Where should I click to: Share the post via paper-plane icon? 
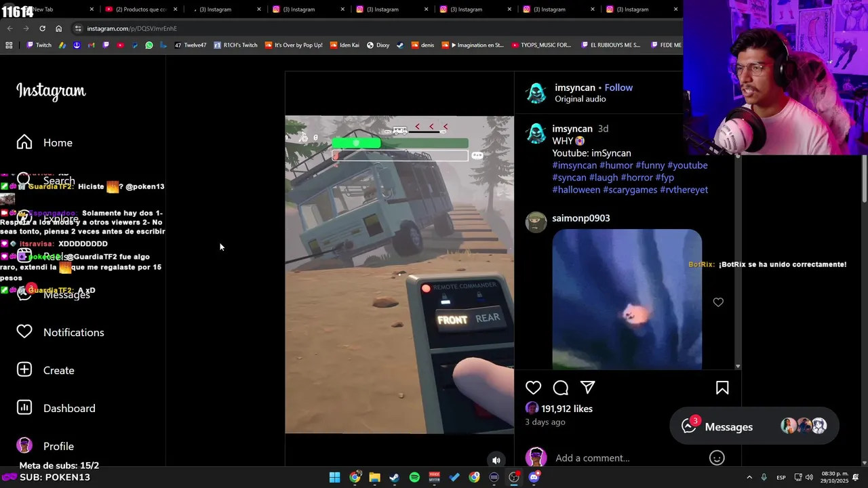(x=587, y=388)
